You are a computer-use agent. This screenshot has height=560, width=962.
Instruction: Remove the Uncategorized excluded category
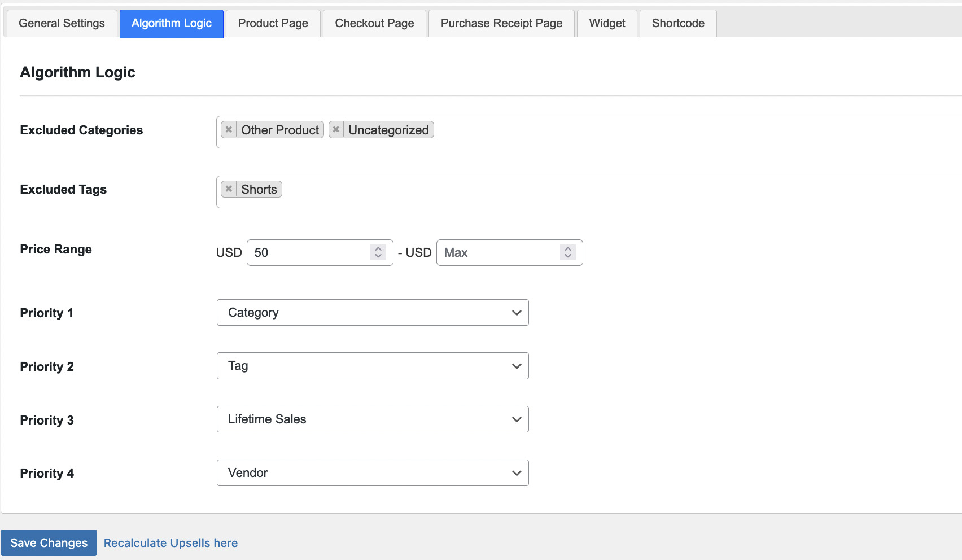336,130
